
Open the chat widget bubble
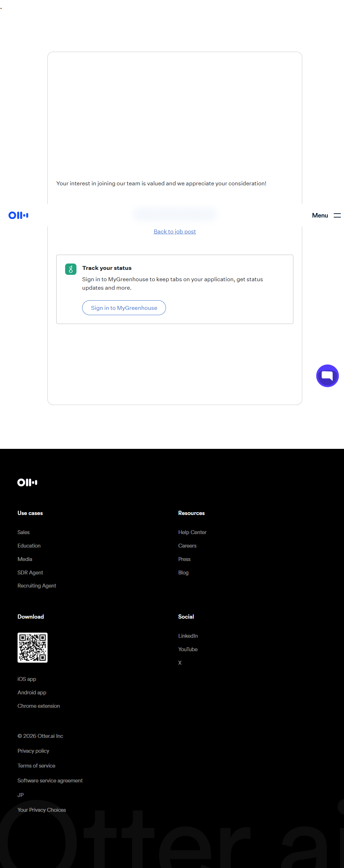click(327, 376)
